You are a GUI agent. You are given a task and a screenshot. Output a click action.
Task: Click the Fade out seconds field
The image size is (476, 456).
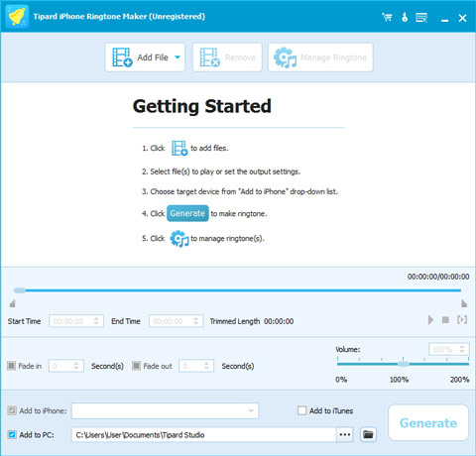(x=196, y=366)
